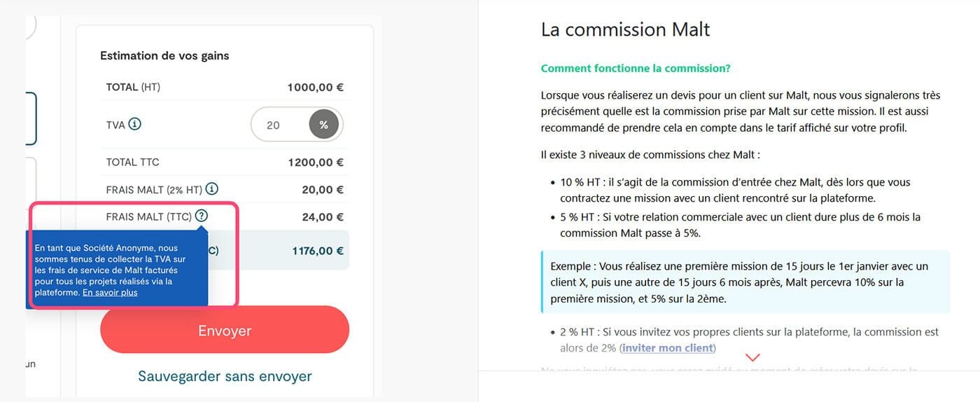Select the 1200,00 € TOTAL TTC amount
Viewport: 980px width, 402px height.
click(316, 162)
